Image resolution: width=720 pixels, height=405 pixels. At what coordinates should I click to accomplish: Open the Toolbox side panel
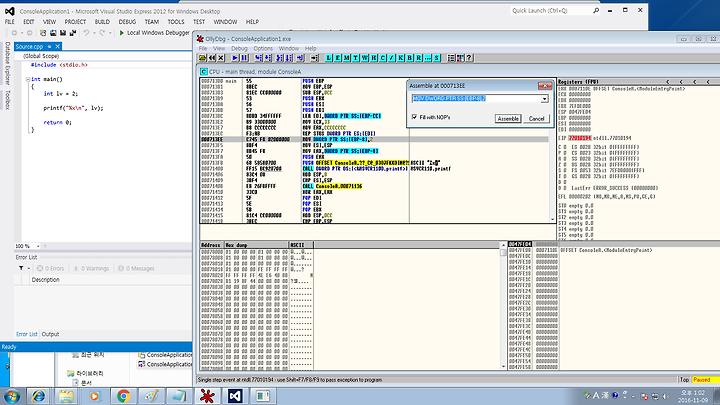click(7, 100)
